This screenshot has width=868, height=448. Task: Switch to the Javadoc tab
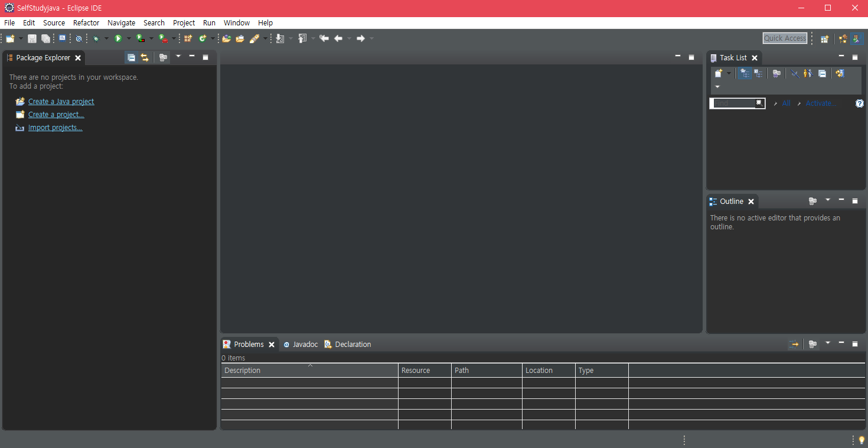301,345
